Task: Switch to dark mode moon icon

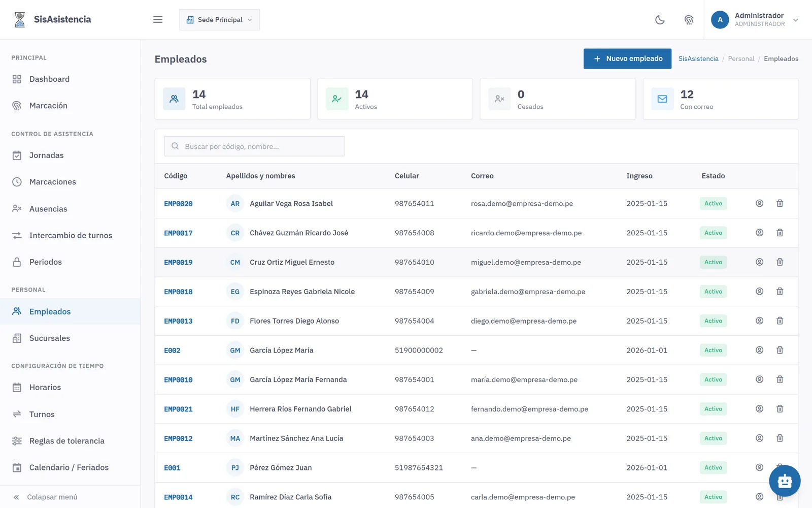Action: 660,20
